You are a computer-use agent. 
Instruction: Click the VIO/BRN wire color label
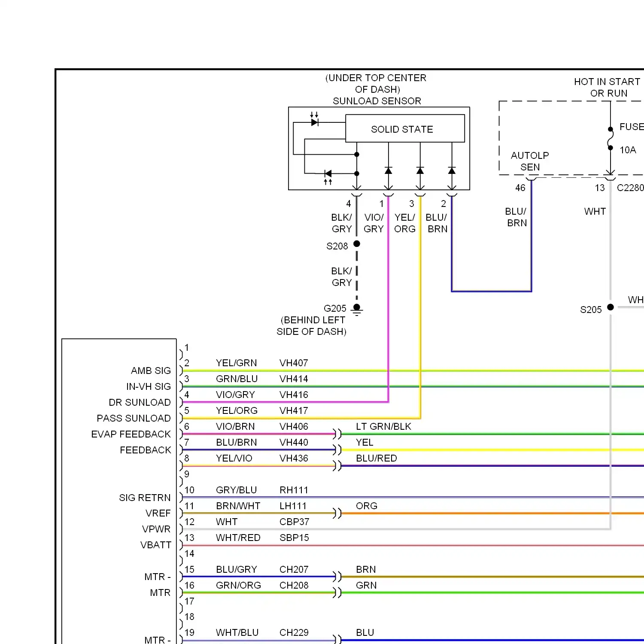[x=235, y=426]
